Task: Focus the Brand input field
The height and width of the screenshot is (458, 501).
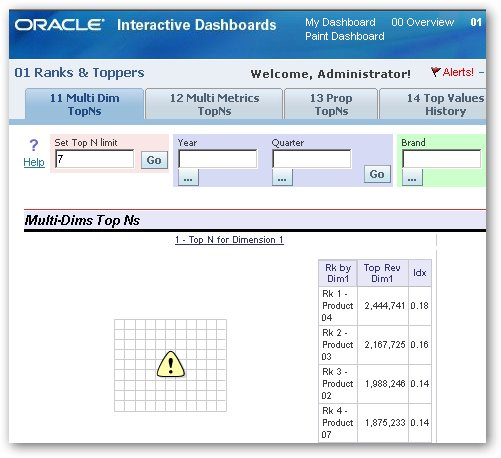Action: [442, 159]
